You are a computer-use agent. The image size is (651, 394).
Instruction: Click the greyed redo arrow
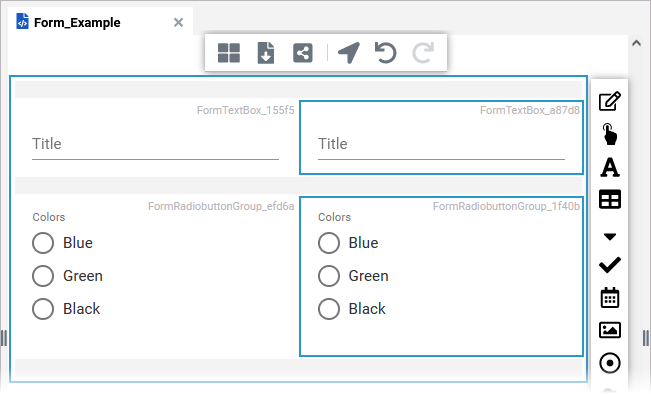tap(423, 53)
